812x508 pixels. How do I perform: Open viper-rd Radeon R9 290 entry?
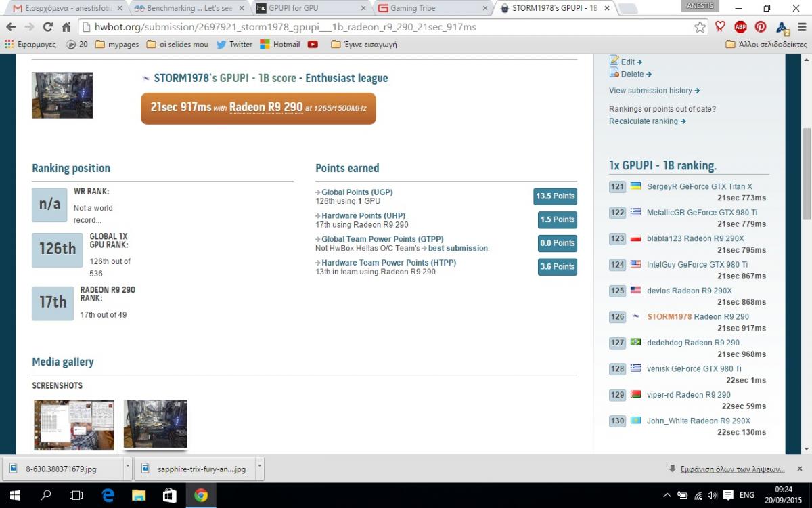point(689,395)
